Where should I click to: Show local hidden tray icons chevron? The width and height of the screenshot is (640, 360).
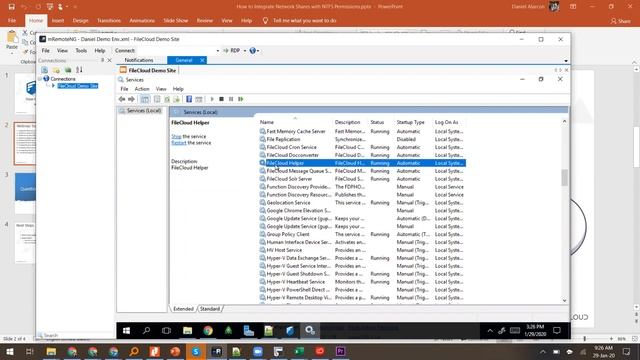(542, 352)
